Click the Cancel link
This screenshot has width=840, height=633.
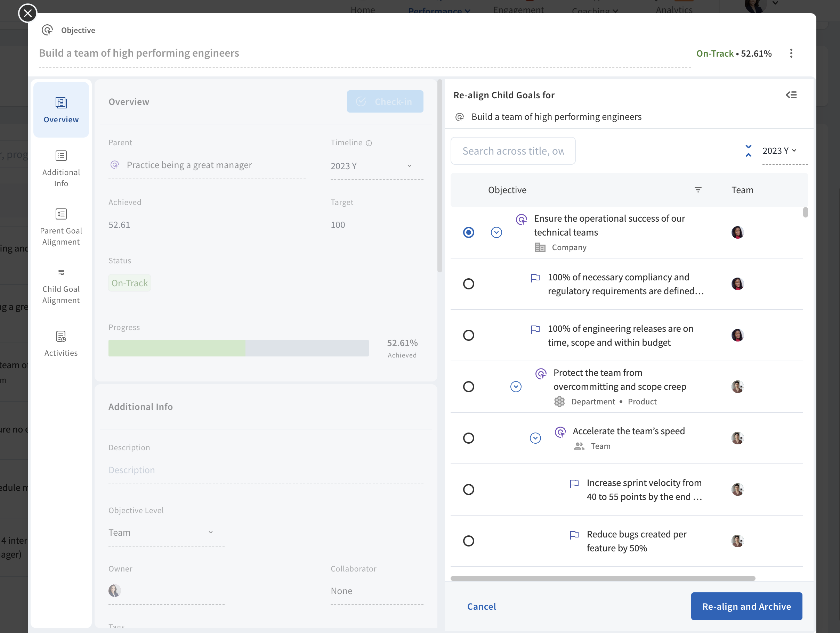tap(481, 606)
